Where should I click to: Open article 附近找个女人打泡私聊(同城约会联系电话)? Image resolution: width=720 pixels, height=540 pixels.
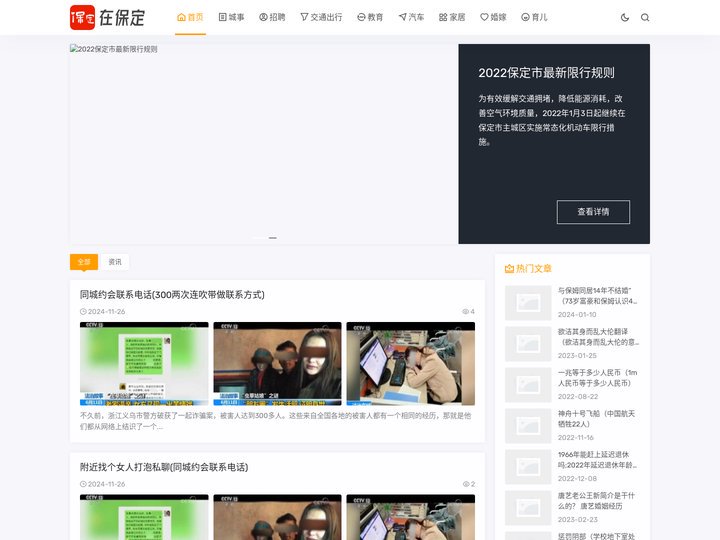(x=164, y=467)
